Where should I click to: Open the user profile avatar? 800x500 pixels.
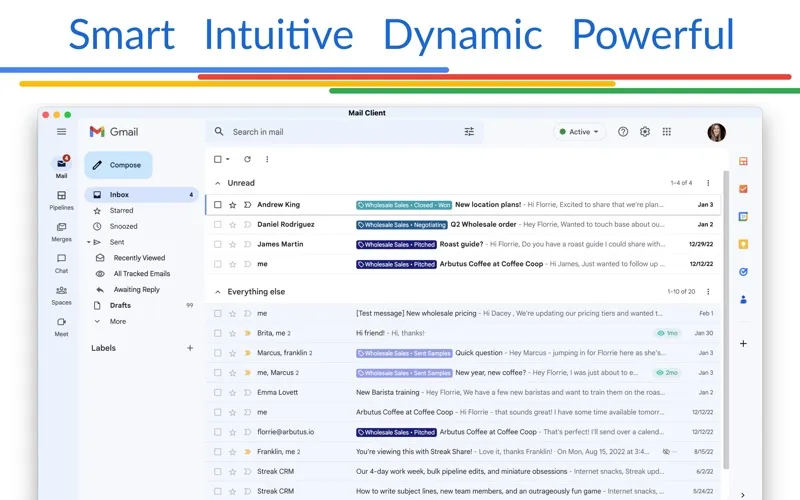click(x=716, y=132)
